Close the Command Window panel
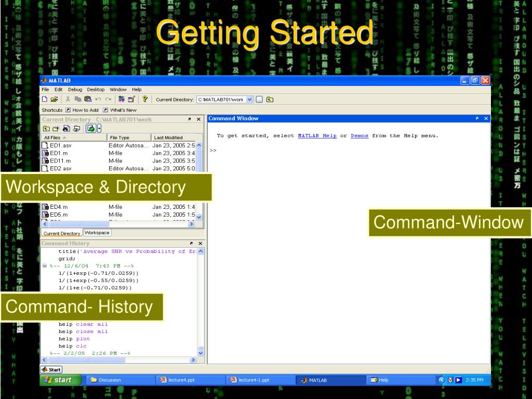The width and height of the screenshot is (532, 399). [x=486, y=118]
